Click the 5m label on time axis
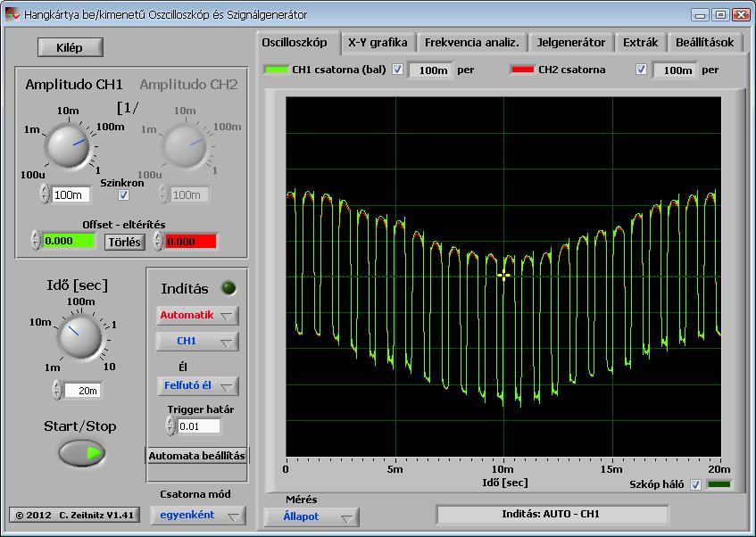The image size is (756, 537). pos(395,469)
